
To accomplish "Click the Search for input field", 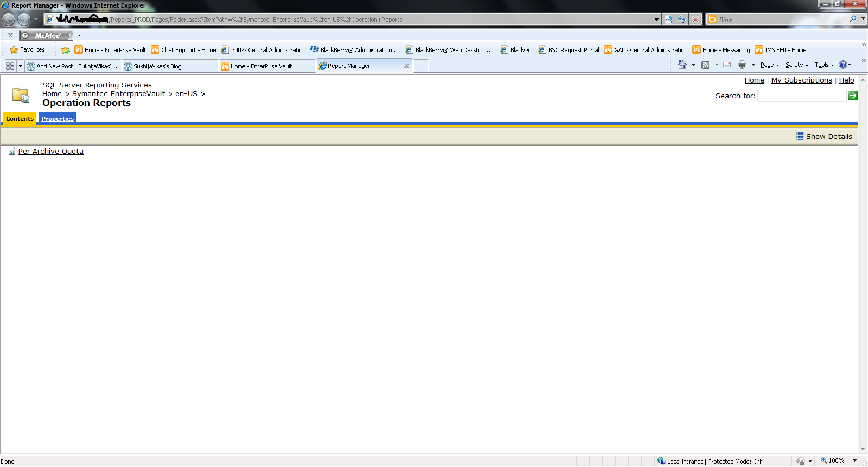I will click(801, 96).
